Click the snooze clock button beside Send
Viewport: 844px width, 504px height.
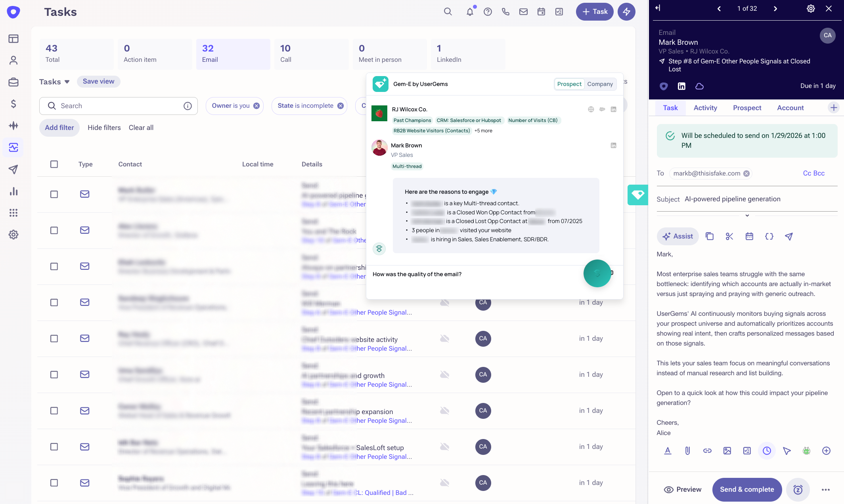coord(798,490)
